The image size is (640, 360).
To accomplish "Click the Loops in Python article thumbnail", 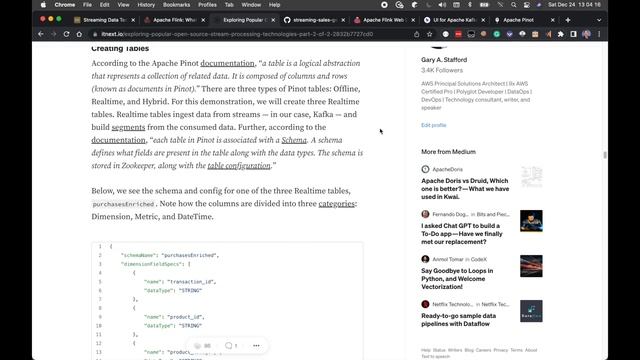I will point(531,266).
